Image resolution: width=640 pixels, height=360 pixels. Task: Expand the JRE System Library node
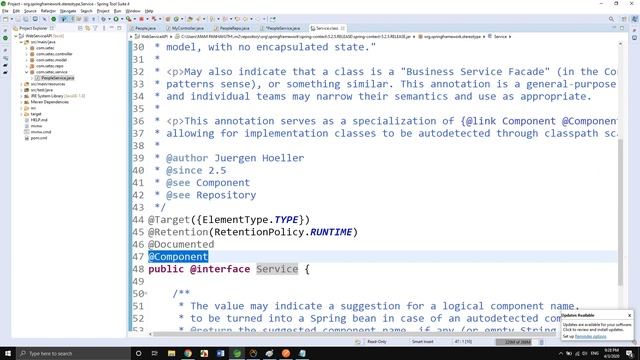pos(21,96)
